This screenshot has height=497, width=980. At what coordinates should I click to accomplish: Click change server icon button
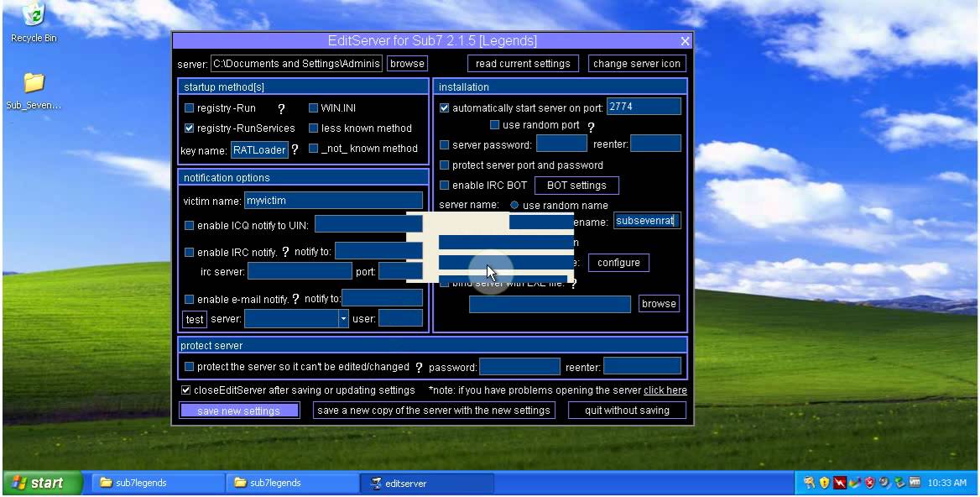pos(636,63)
